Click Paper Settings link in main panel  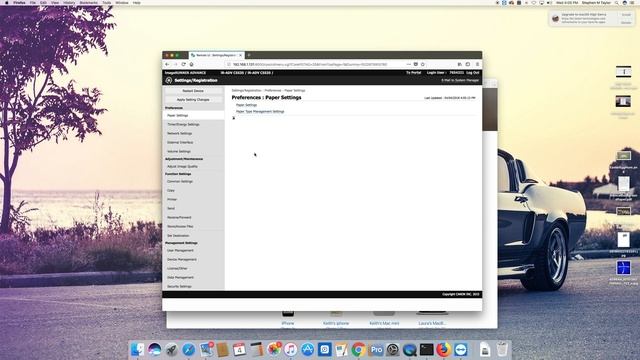tap(246, 105)
